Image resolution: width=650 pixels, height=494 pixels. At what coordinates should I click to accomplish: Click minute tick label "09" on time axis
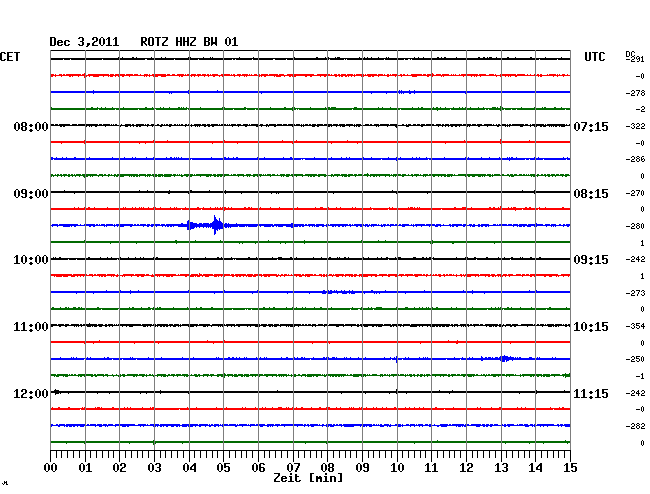362,468
